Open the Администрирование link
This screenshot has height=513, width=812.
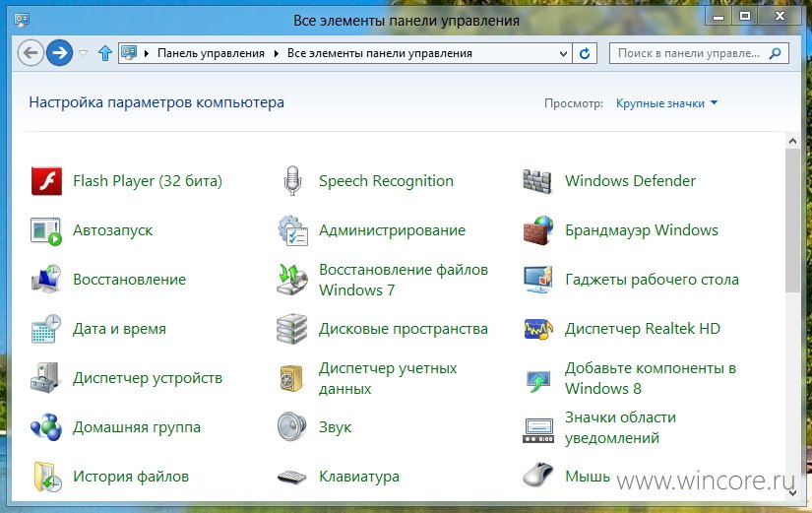tap(392, 230)
